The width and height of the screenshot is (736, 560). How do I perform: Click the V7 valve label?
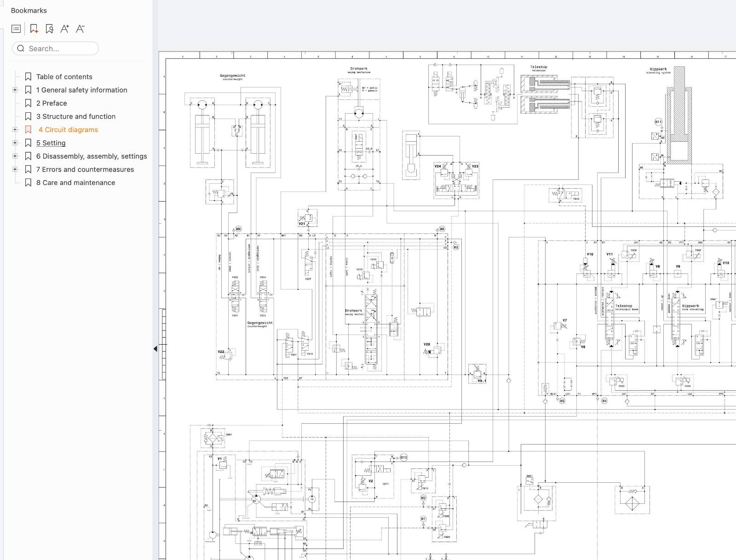[565, 320]
